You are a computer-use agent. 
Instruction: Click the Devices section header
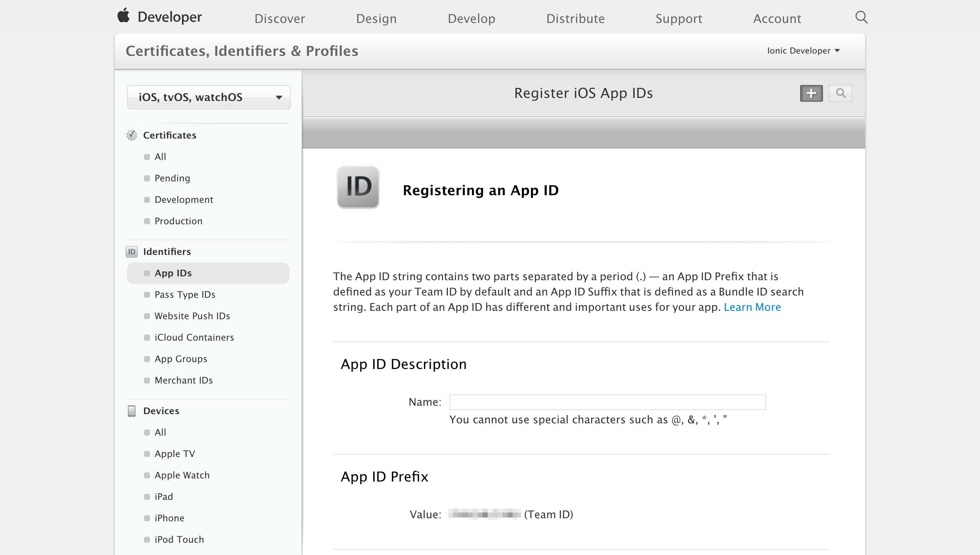tap(161, 411)
